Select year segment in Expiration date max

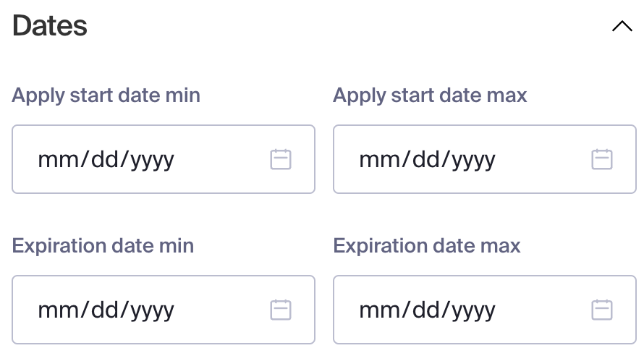tap(473, 311)
